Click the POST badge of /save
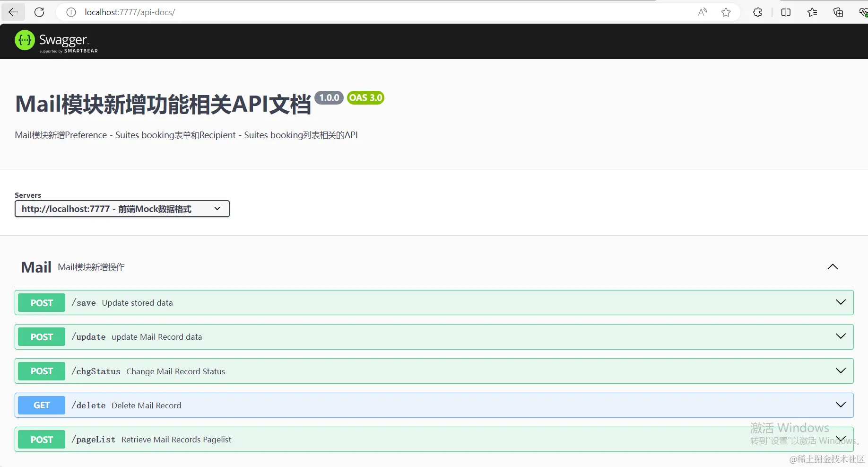Image resolution: width=868 pixels, height=467 pixels. point(42,303)
